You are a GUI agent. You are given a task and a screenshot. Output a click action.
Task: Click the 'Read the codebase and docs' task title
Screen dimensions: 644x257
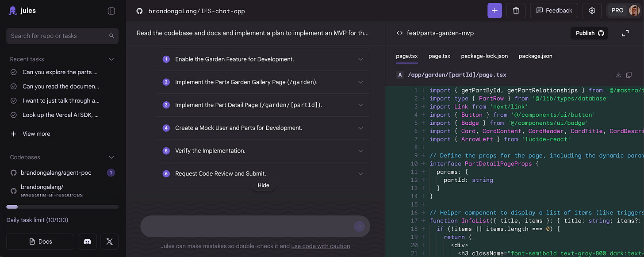click(253, 33)
